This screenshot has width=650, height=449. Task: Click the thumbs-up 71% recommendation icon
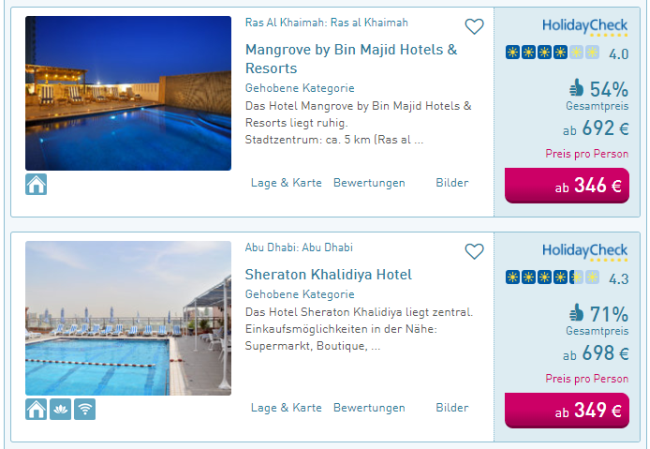click(x=576, y=313)
